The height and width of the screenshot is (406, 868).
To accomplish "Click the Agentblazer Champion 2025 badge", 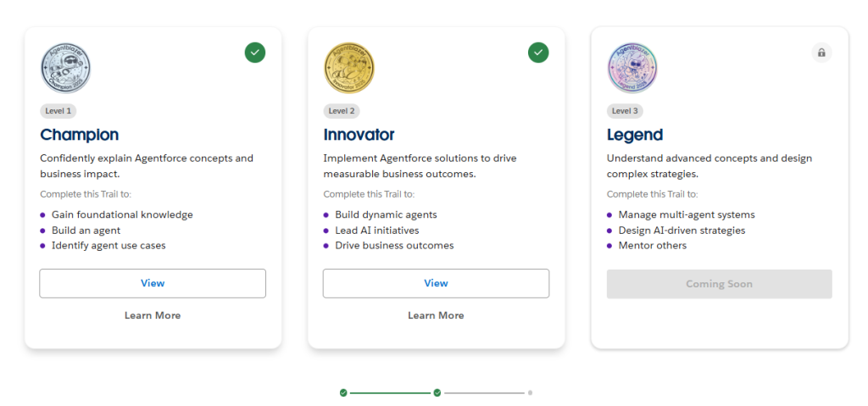I will tap(65, 68).
